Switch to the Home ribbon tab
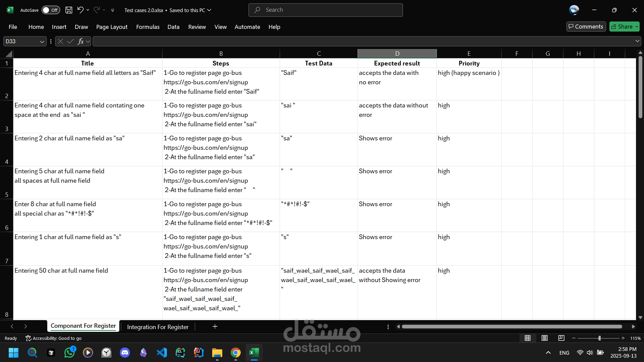The image size is (644, 362). coord(36,27)
